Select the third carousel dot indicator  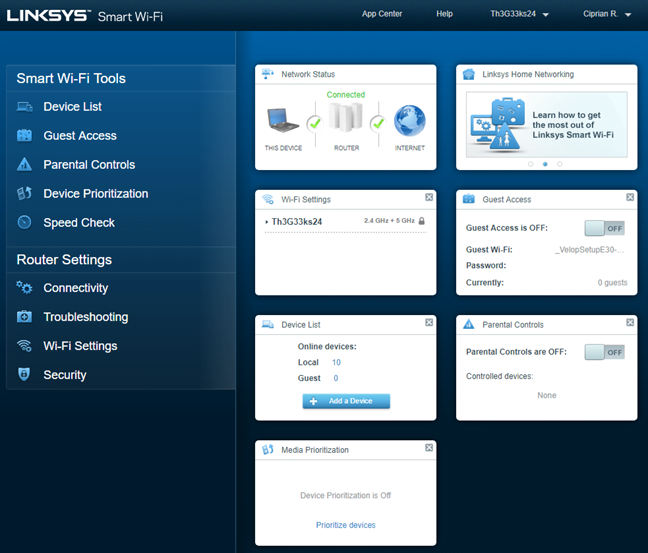click(x=560, y=164)
